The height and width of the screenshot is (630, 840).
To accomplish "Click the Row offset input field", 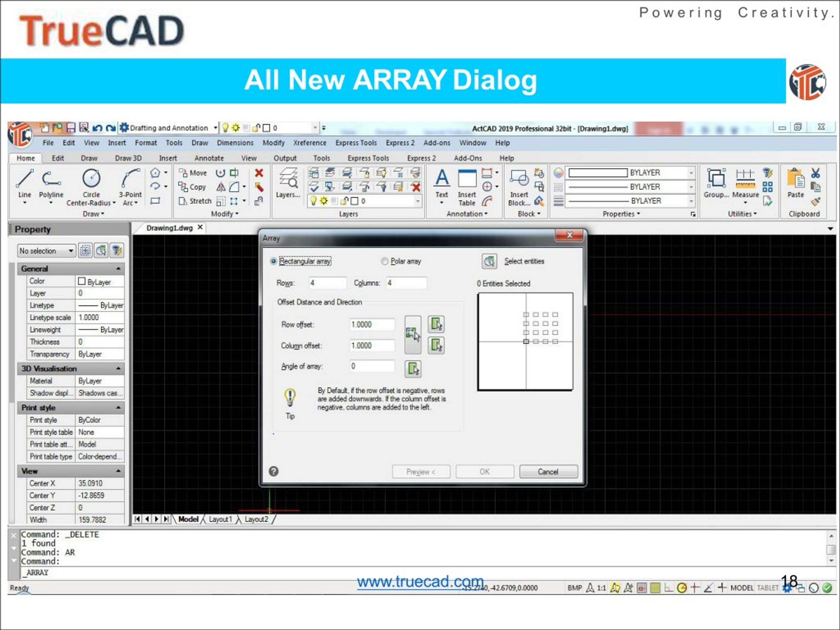I will click(372, 324).
